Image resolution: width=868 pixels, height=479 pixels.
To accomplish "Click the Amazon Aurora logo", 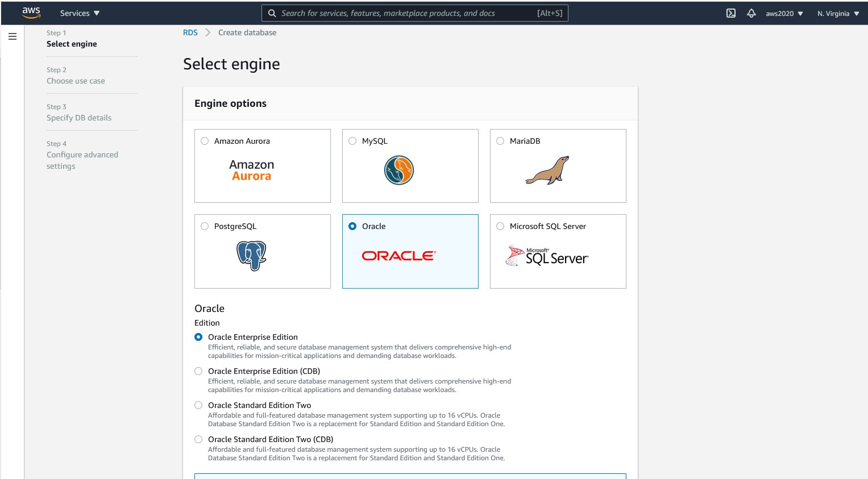I will [251, 170].
